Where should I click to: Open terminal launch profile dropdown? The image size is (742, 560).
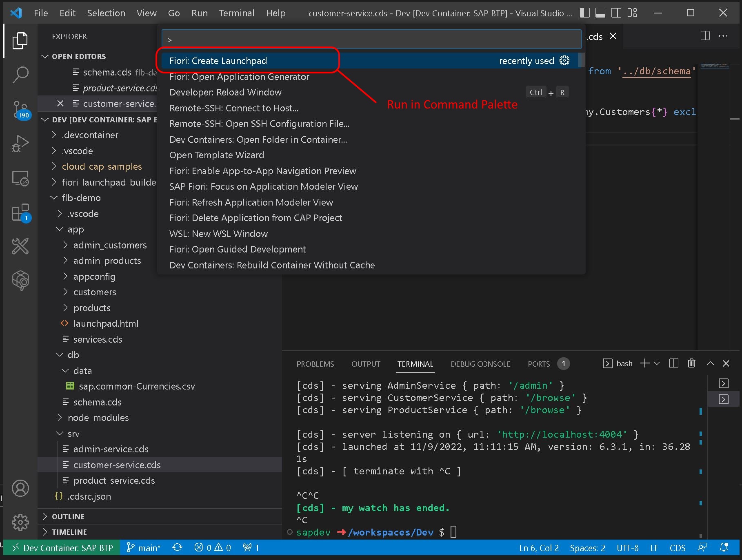click(x=657, y=363)
